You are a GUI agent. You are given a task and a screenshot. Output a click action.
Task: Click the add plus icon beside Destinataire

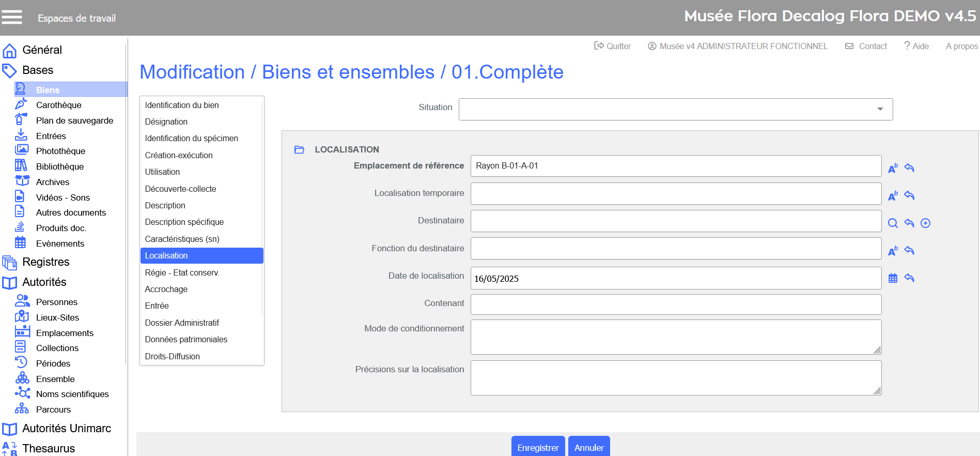point(926,223)
